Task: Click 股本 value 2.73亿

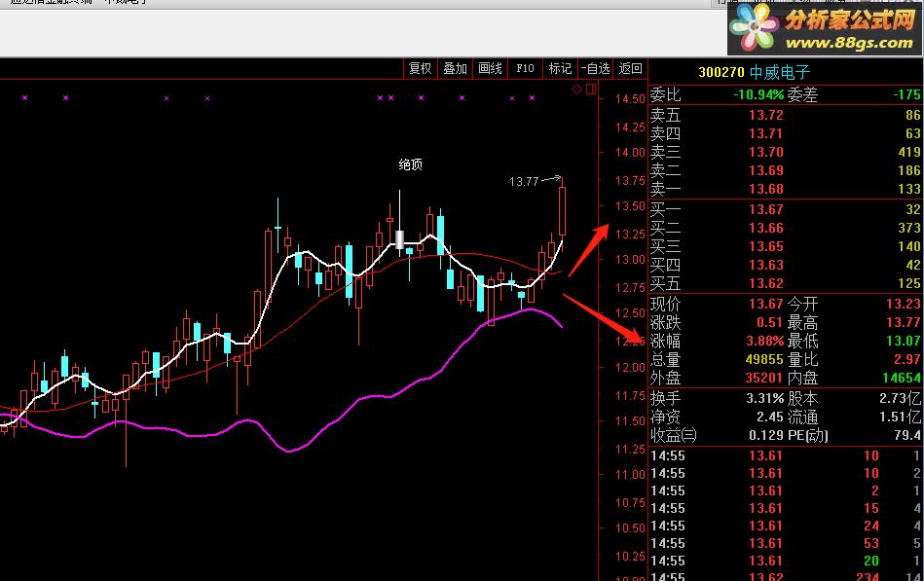Action: 900,398
